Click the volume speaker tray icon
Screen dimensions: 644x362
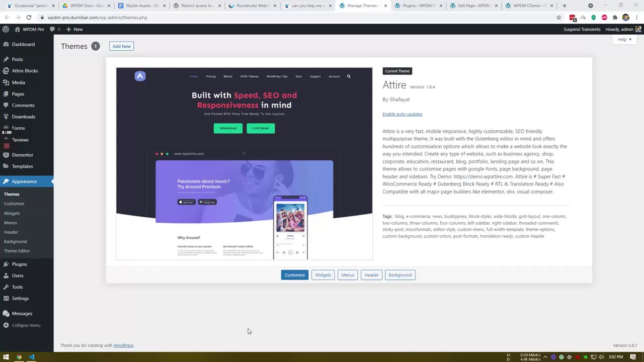pyautogui.click(x=601, y=357)
